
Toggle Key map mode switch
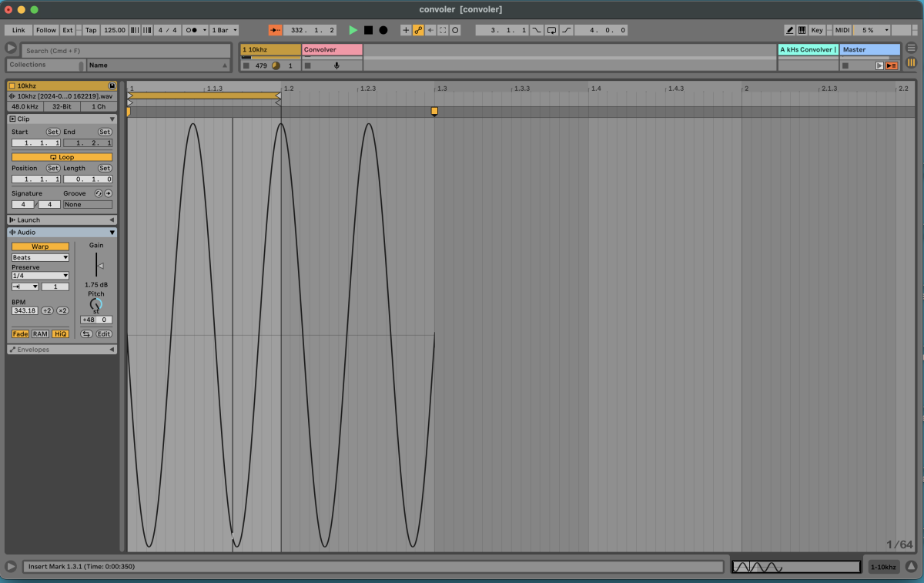(817, 30)
